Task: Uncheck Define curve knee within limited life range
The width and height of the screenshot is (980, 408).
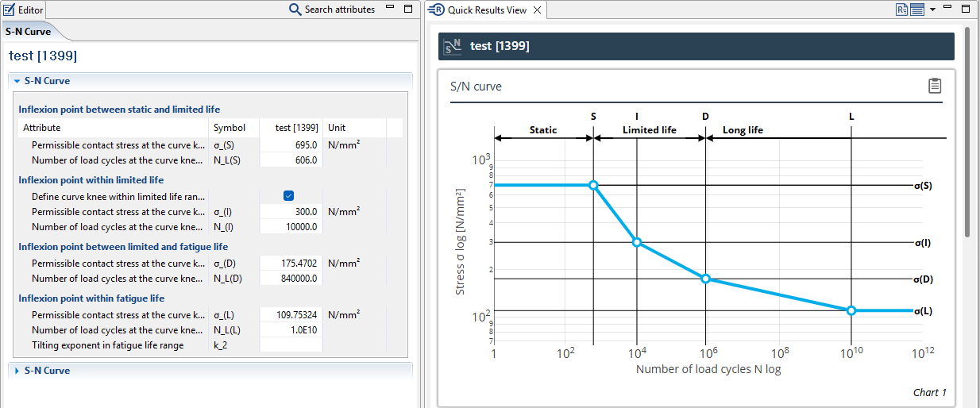Action: [x=289, y=196]
